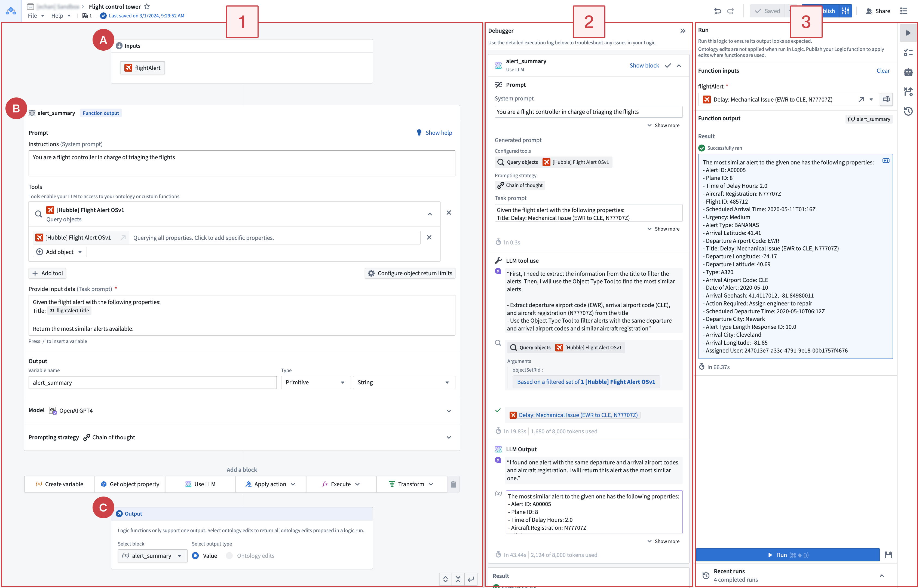Collapse the Debugger panel with double chevron
919x588 pixels.
coord(683,31)
